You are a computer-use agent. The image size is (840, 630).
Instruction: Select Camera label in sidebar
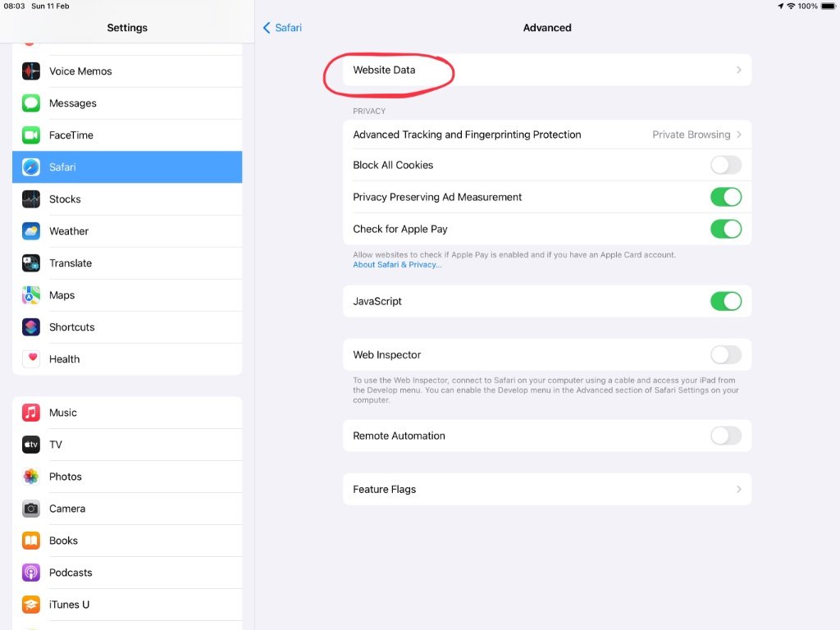(x=67, y=509)
